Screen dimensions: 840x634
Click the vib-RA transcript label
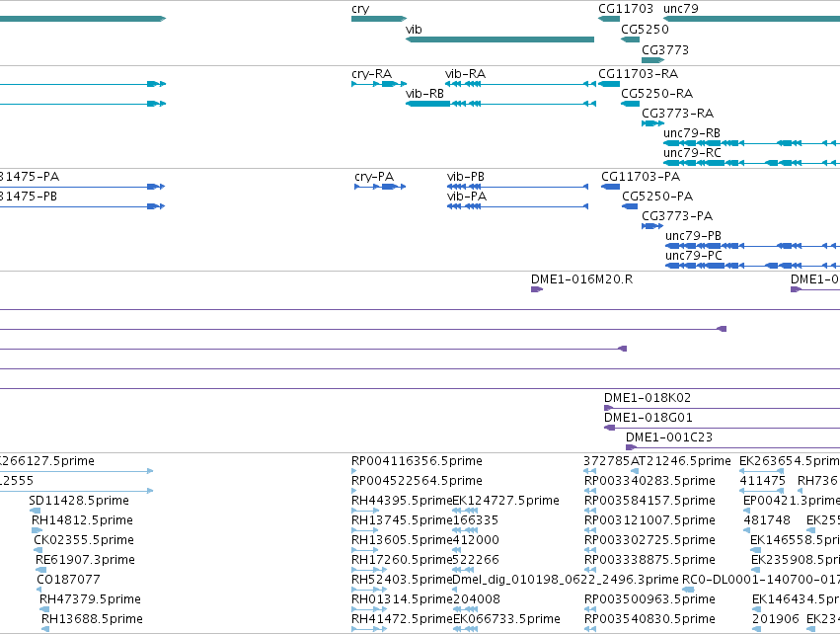(x=466, y=74)
